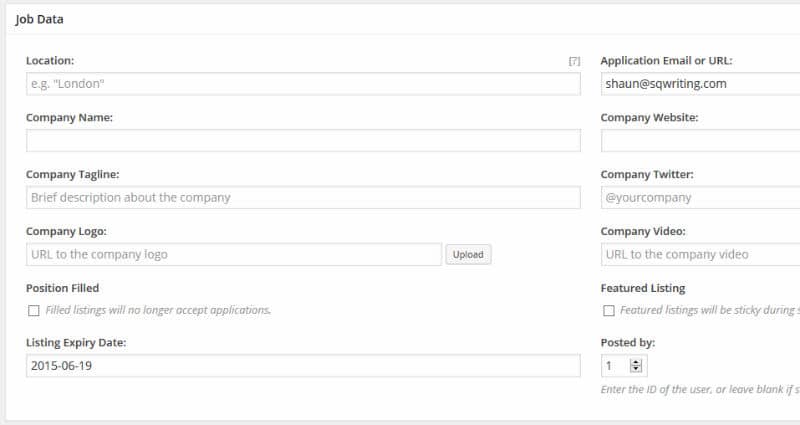Click the Job Data panel heading
The height and width of the screenshot is (425, 800).
(x=40, y=19)
